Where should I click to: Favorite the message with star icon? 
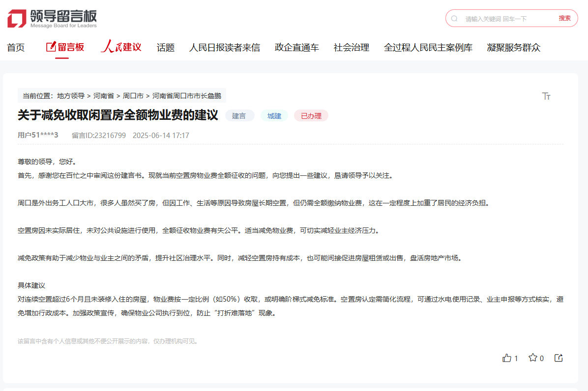[533, 358]
